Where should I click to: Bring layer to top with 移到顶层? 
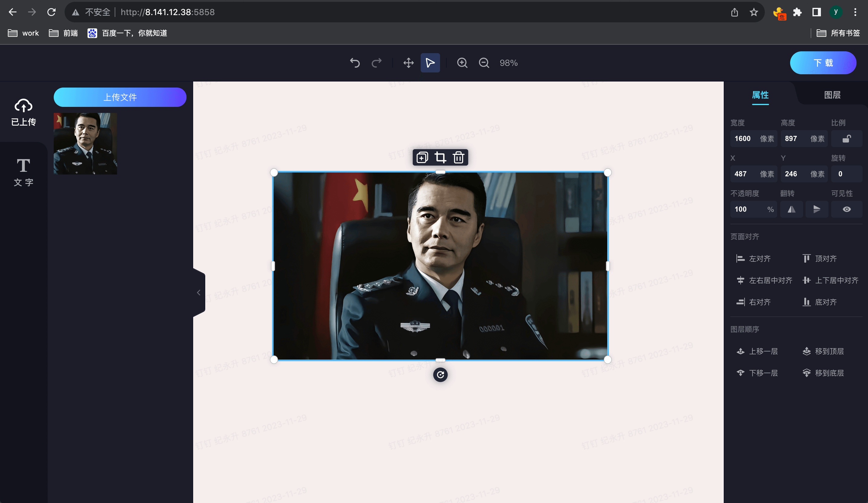[x=823, y=351]
